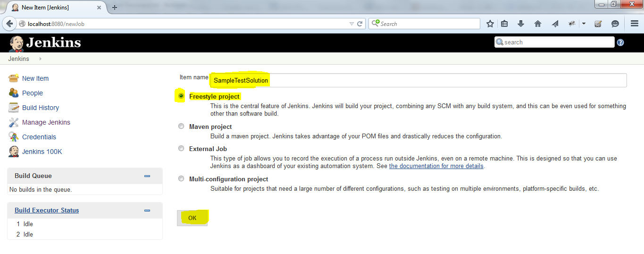Click the Credentials keys icon
Viewport: 644px width, 254px height.
(14, 137)
